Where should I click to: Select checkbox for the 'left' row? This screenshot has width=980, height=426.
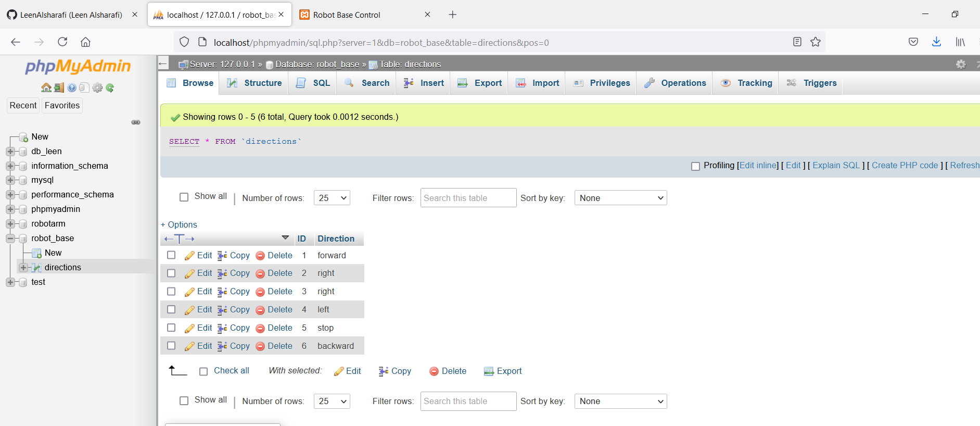pos(171,309)
